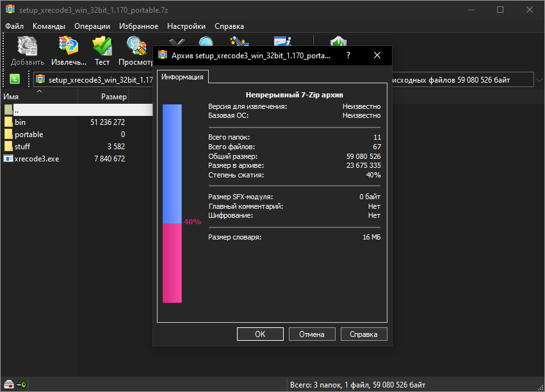
Task: Open the Избранное menu
Action: point(139,26)
